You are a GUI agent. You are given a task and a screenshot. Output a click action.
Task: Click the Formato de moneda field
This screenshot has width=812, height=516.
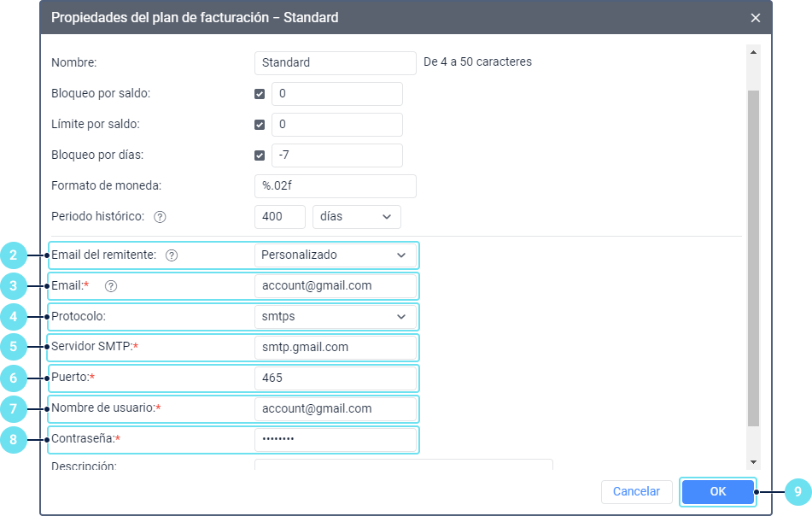click(335, 186)
